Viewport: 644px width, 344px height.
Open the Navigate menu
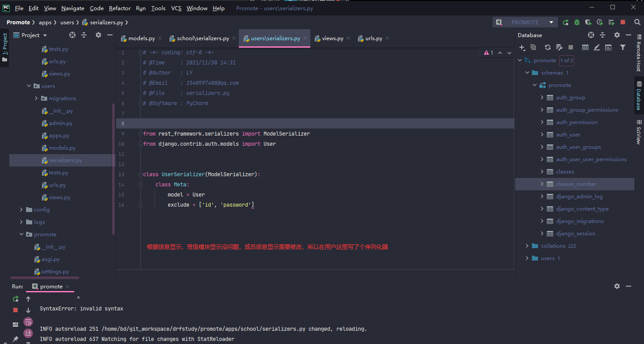point(73,8)
